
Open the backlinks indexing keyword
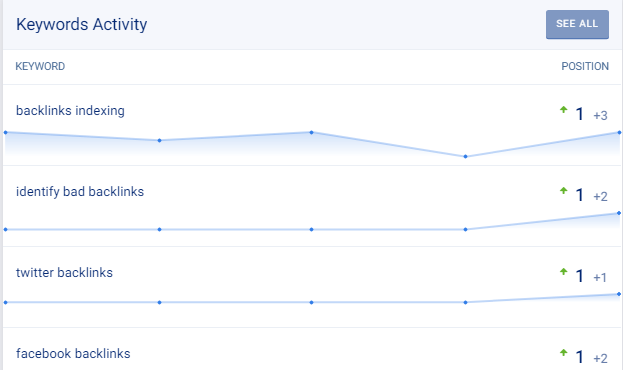[x=70, y=110]
